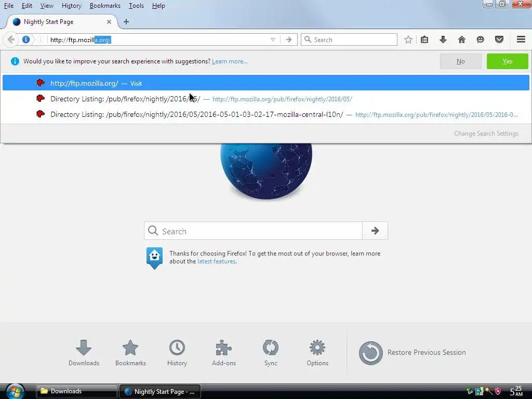Screen dimensions: 532x399
Task: Open the View menu
Action: tap(47, 6)
